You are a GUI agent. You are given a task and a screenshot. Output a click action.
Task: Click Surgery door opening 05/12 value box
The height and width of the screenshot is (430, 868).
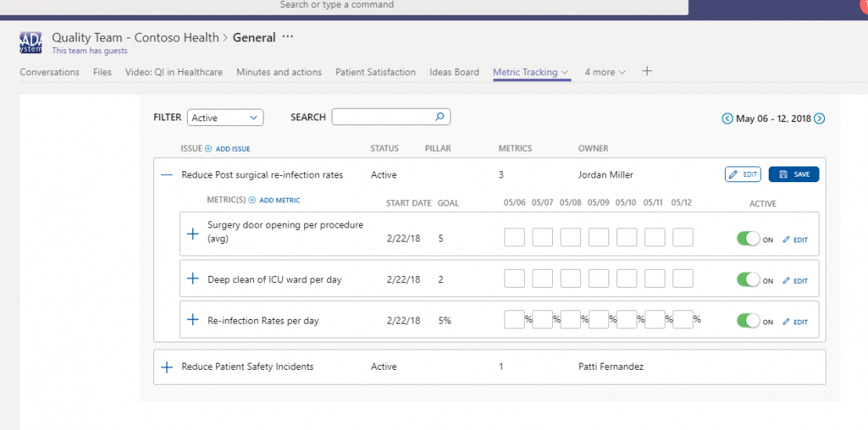pyautogui.click(x=683, y=237)
